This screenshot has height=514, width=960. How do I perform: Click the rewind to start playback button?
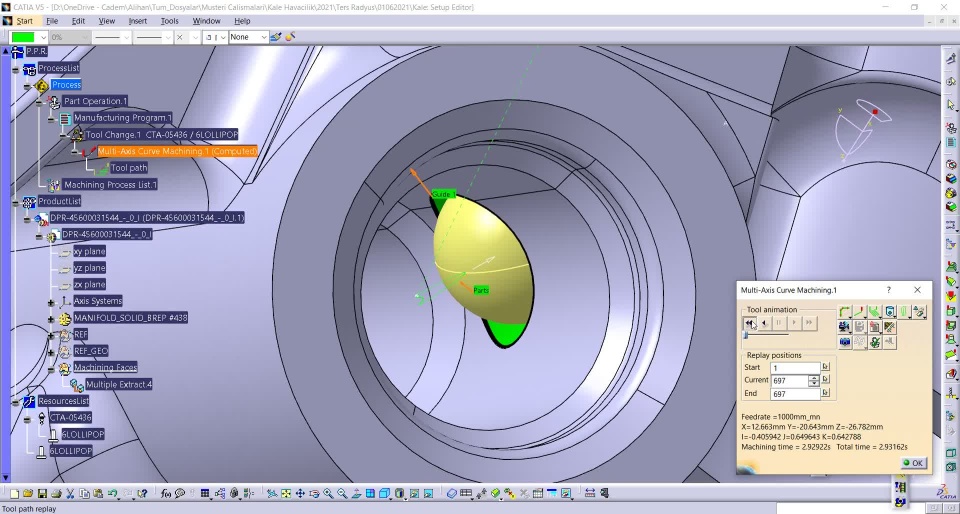coord(749,322)
